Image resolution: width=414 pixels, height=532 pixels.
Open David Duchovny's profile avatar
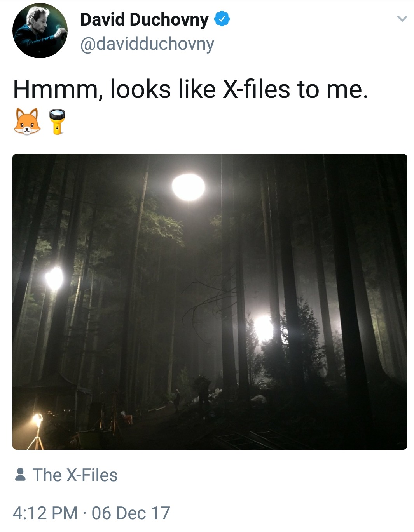point(40,31)
